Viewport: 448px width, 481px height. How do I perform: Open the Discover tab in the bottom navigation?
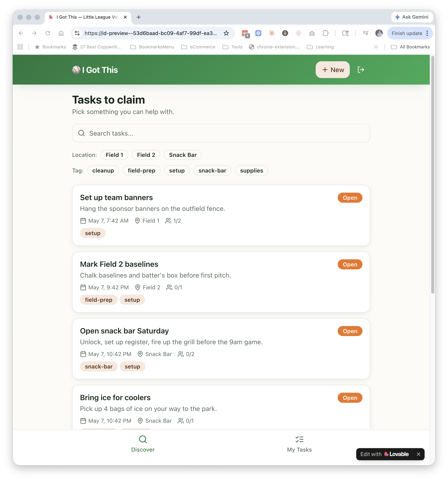click(x=143, y=444)
